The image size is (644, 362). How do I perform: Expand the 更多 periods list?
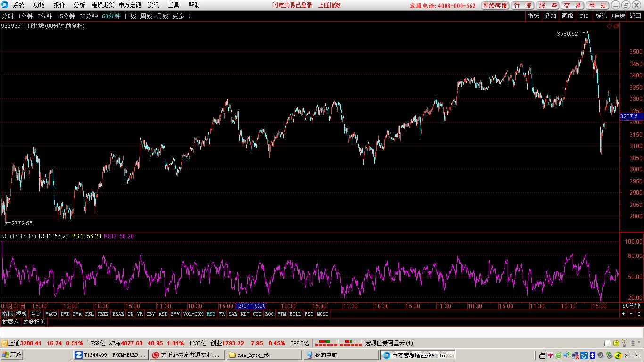pos(182,16)
